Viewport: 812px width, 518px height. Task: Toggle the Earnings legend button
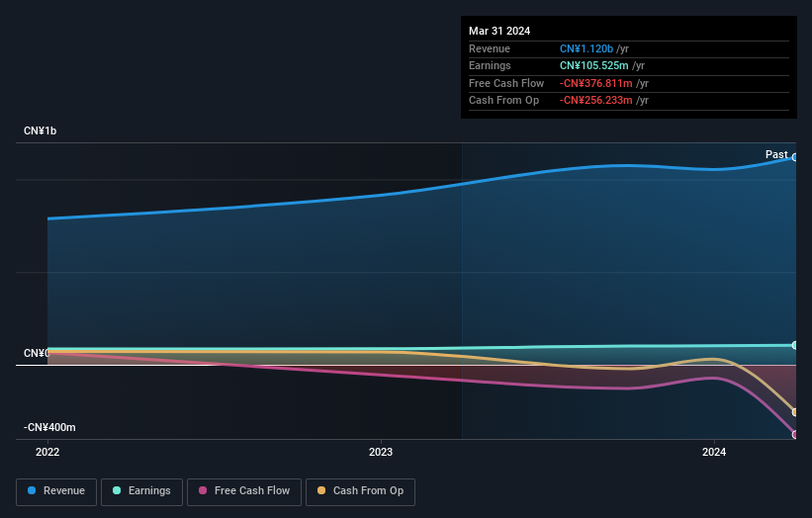141,491
